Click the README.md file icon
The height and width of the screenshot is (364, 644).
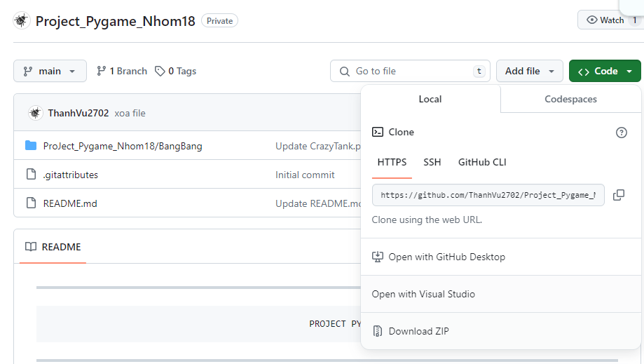click(x=32, y=203)
